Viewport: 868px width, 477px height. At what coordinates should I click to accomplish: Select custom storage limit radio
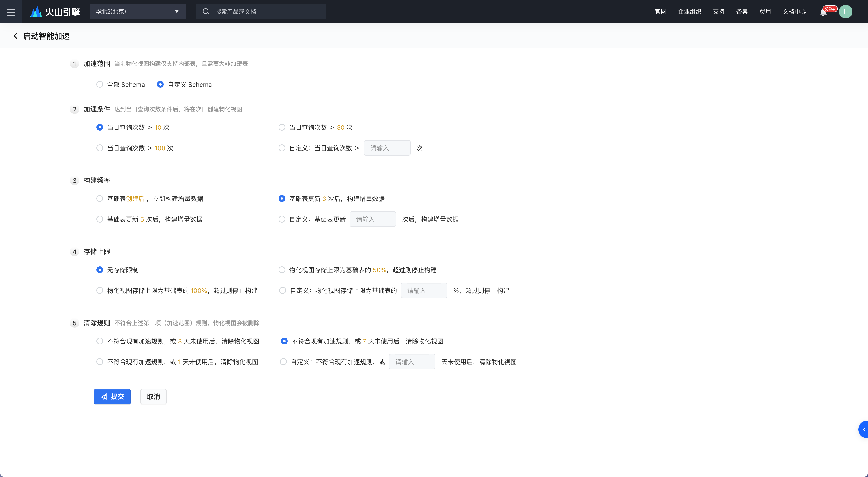(283, 290)
